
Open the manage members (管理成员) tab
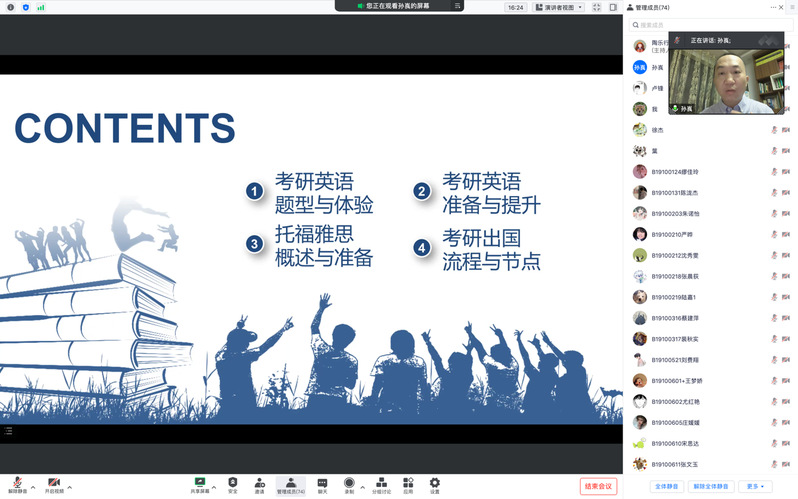[291, 485]
